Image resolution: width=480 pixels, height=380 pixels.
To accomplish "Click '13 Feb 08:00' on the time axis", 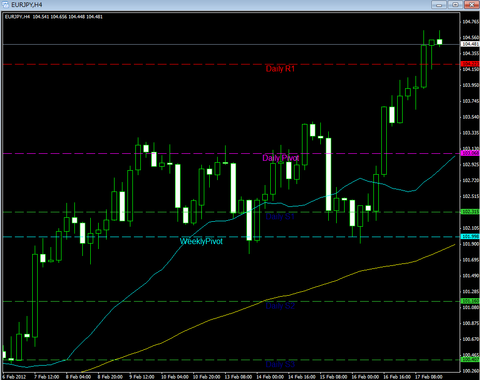I will [238, 377].
